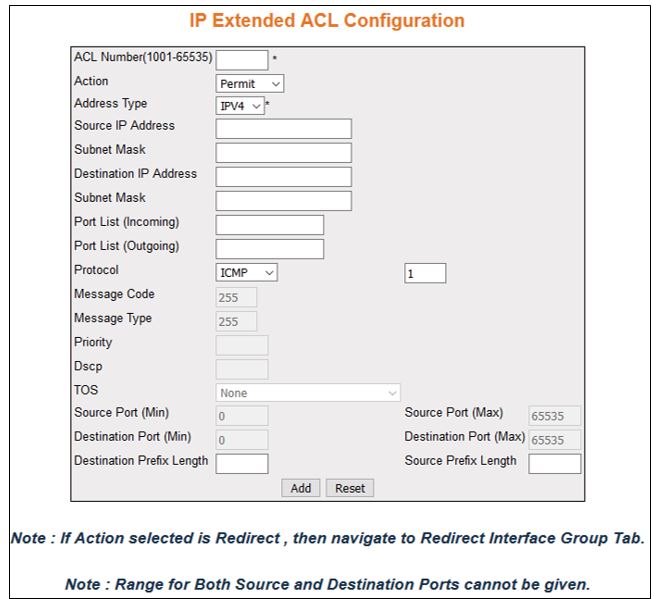Screen dimensions: 652x599
Task: Click the Dscp input field
Action: coord(242,369)
